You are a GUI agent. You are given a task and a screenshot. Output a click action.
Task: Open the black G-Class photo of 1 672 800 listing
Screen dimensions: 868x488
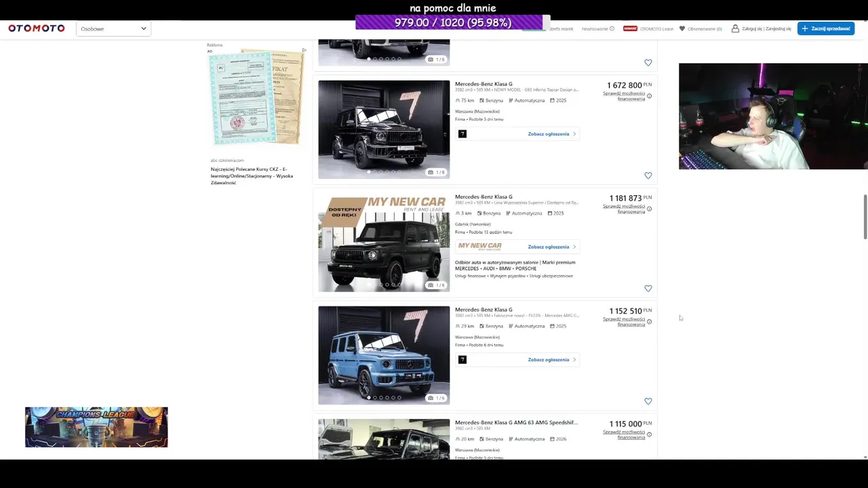[x=384, y=129]
